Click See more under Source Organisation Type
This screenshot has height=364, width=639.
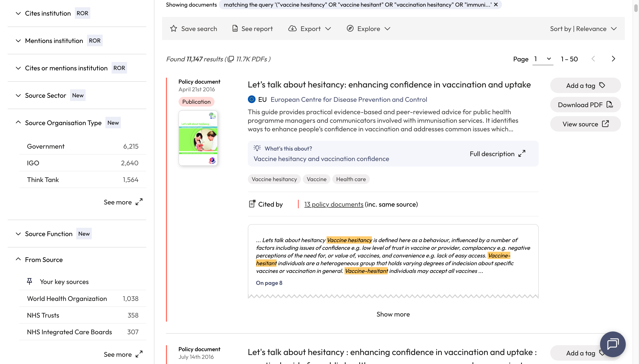(123, 202)
